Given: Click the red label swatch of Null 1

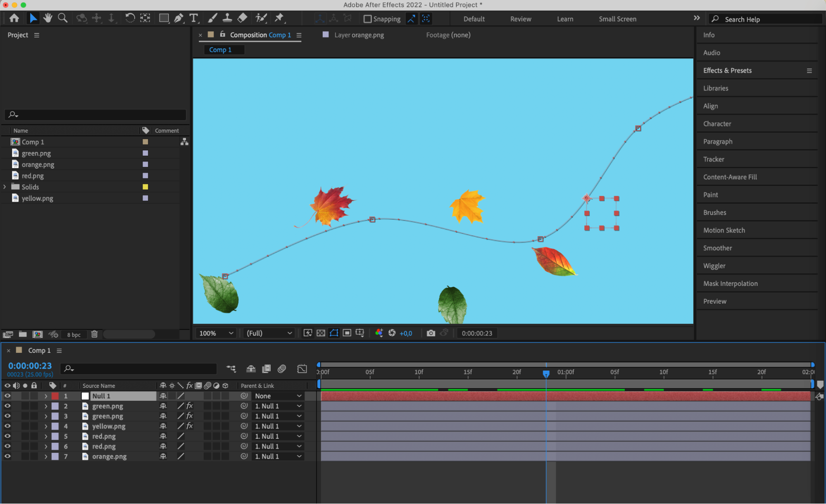Looking at the screenshot, I should pos(55,396).
